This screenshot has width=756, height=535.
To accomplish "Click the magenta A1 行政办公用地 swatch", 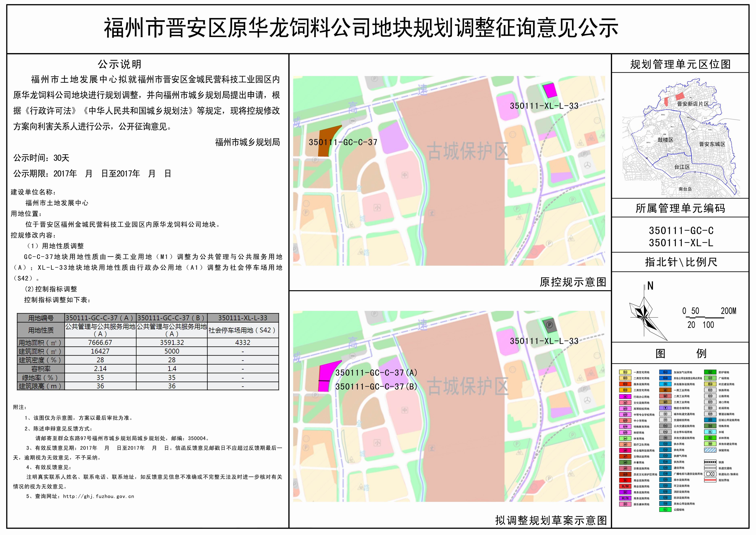I will [625, 397].
